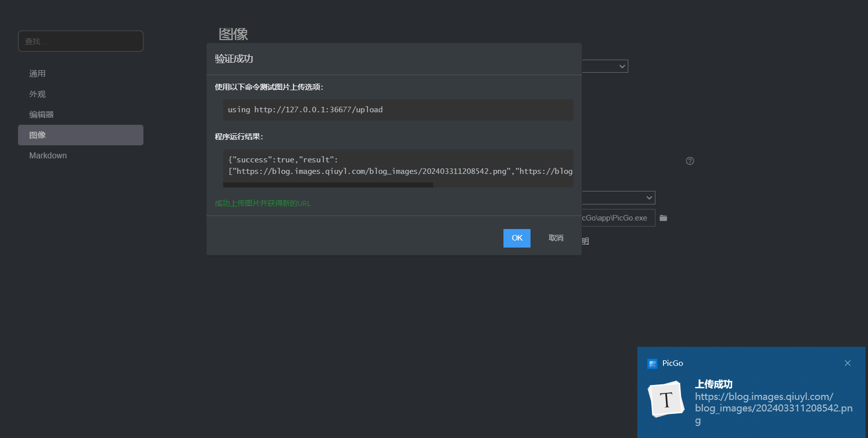Viewport: 868px width, 438px height.
Task: Click the horizontal scrollbar under the result output
Action: coord(328,185)
